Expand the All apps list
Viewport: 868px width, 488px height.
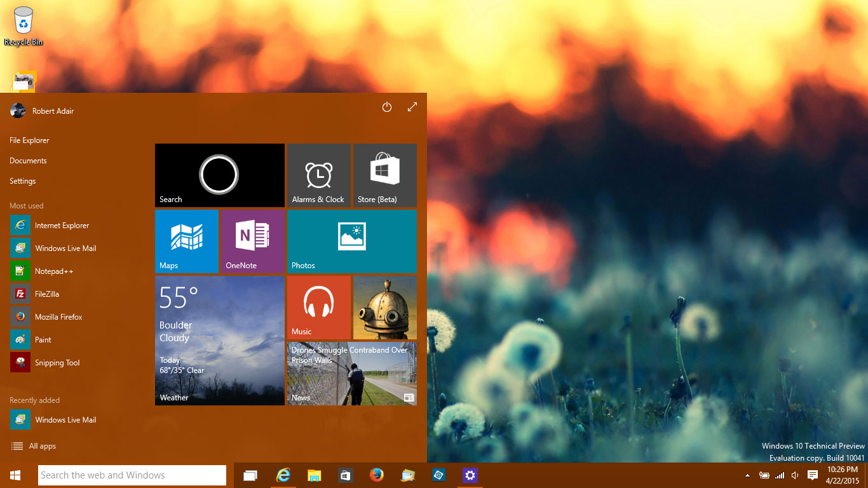(x=33, y=446)
